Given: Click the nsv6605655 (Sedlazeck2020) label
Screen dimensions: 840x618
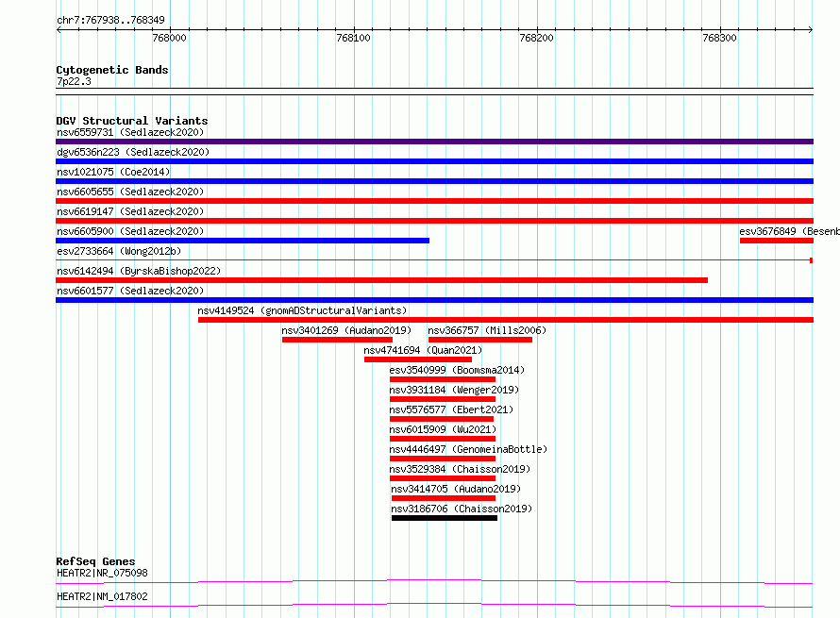Looking at the screenshot, I should click(x=130, y=192).
